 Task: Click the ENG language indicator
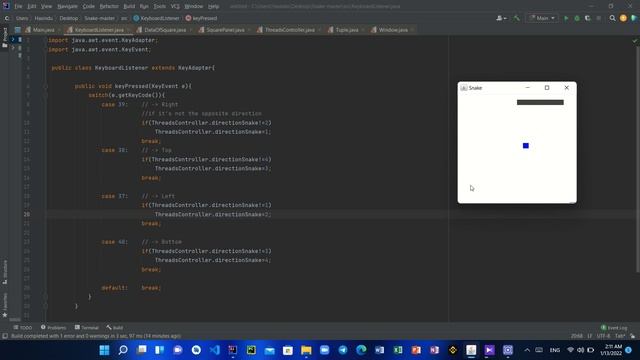555,350
